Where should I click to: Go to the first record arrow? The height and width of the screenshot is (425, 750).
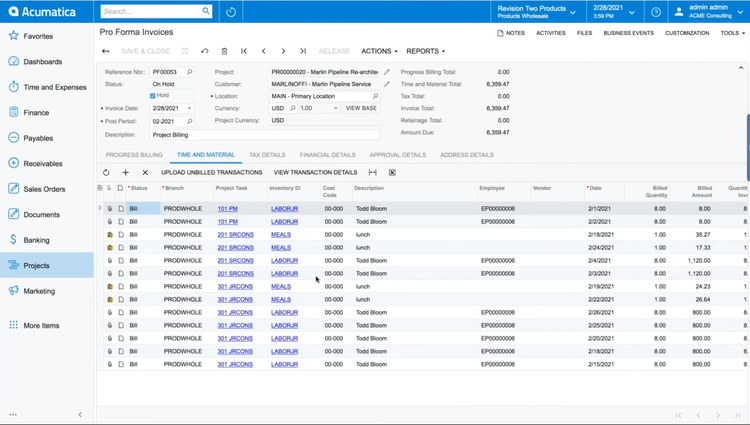[x=244, y=51]
